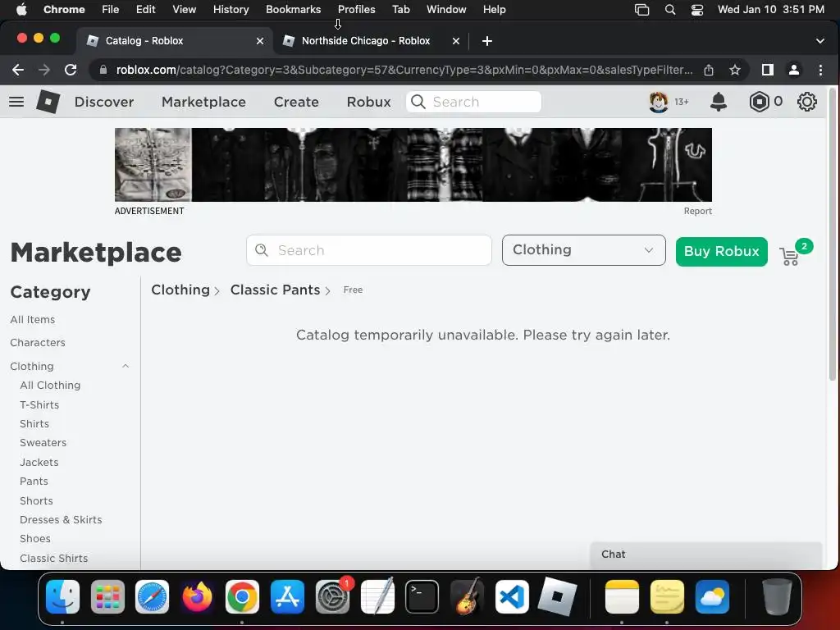The height and width of the screenshot is (630, 840).
Task: Open Spotlight search in menu bar
Action: [x=669, y=10]
